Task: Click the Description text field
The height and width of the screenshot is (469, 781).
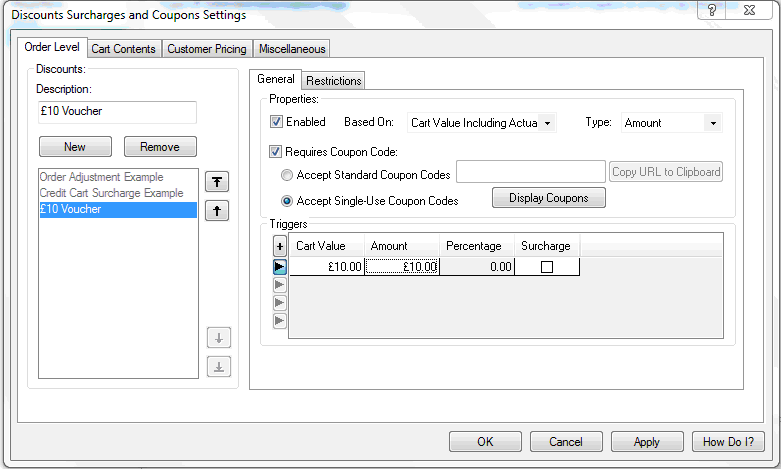Action: (117, 111)
